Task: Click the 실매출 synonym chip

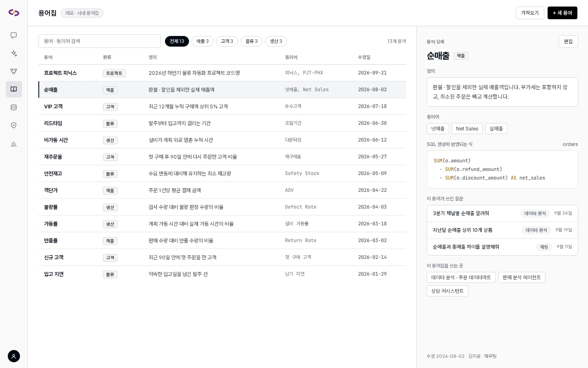Action: tap(496, 128)
